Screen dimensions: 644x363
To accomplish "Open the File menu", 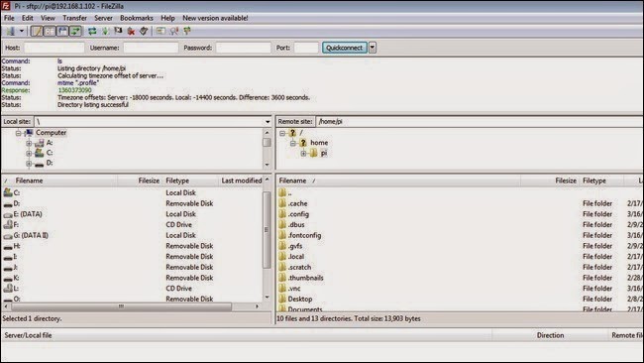I will pyautogui.click(x=9, y=18).
